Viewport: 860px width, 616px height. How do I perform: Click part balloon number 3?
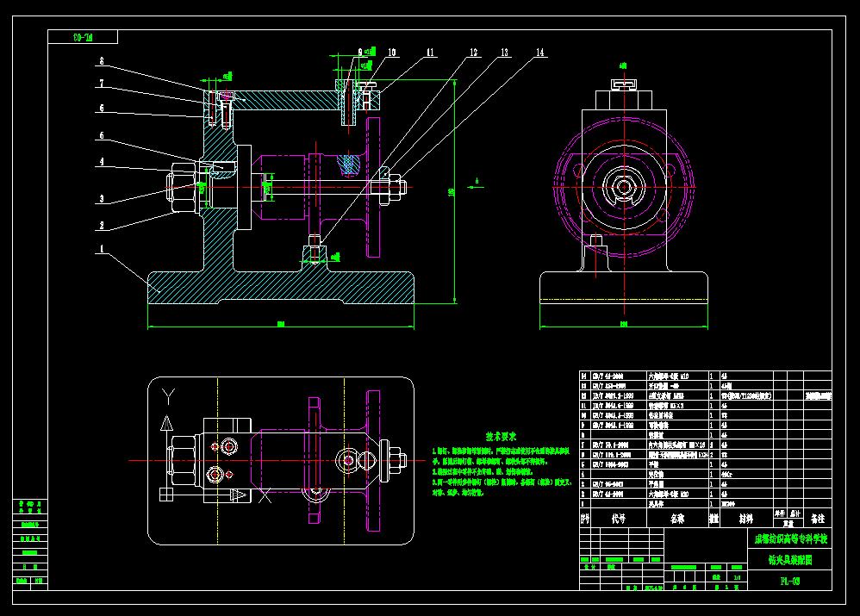click(102, 199)
